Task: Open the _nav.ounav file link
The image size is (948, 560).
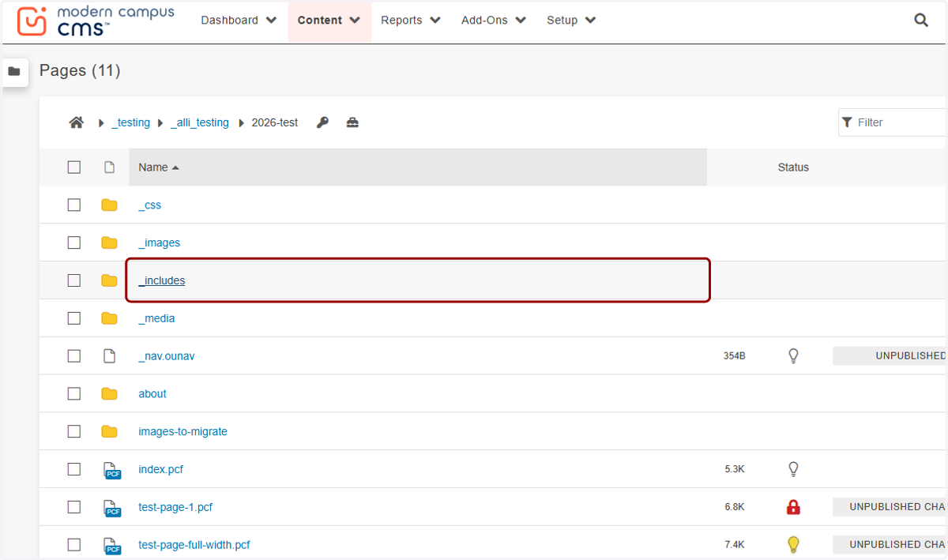Action: 166,356
